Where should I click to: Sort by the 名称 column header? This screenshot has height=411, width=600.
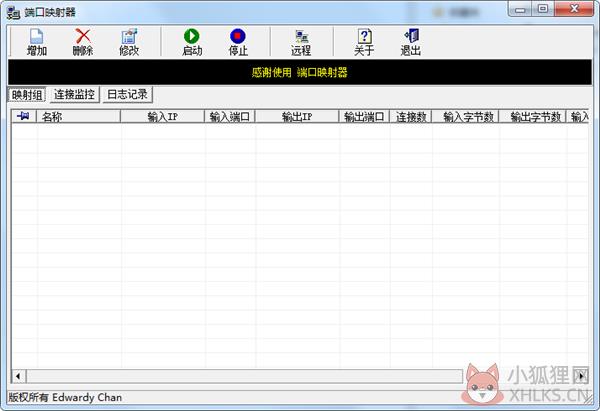click(x=78, y=116)
